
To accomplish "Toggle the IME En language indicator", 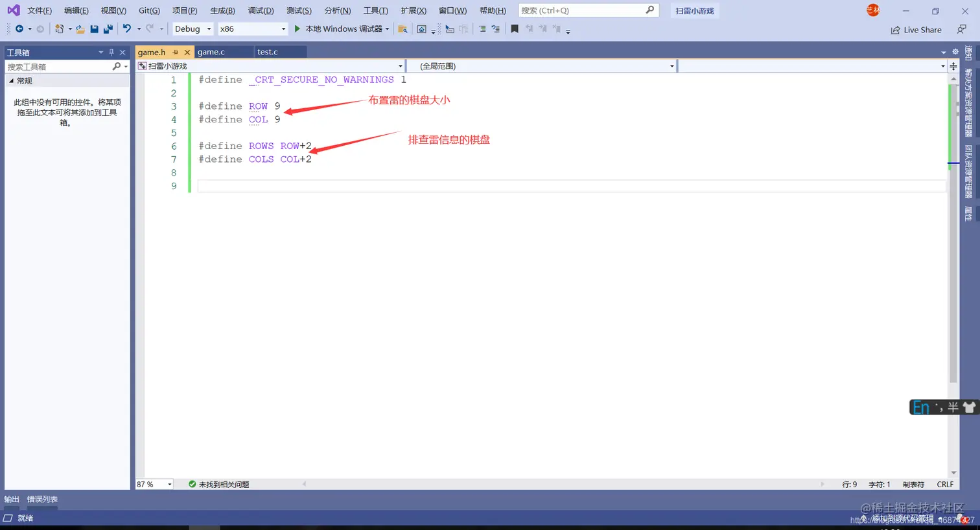I will coord(920,407).
